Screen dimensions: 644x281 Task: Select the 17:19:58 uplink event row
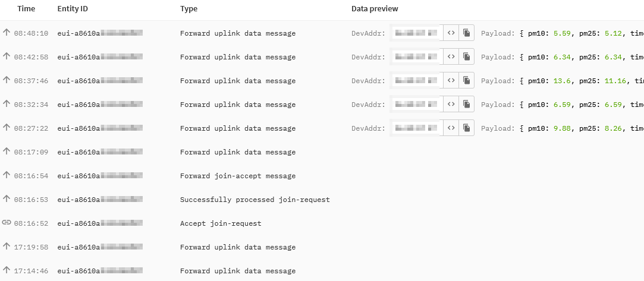[322, 247]
